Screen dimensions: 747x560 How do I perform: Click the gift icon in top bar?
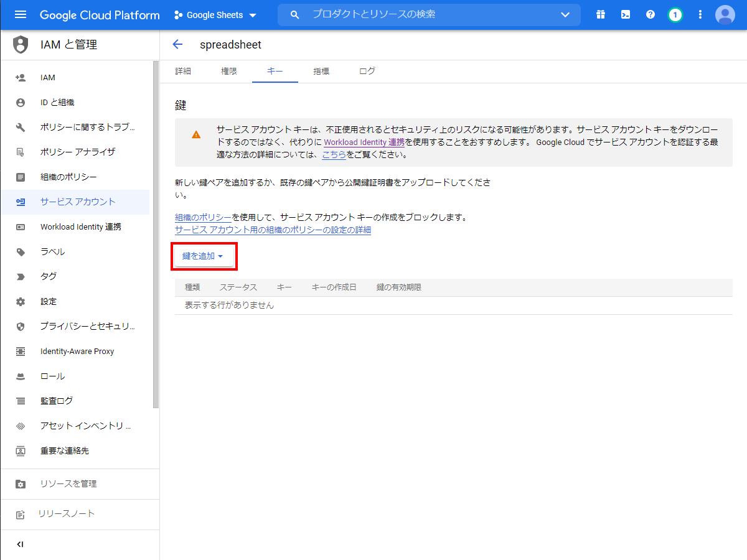(601, 14)
